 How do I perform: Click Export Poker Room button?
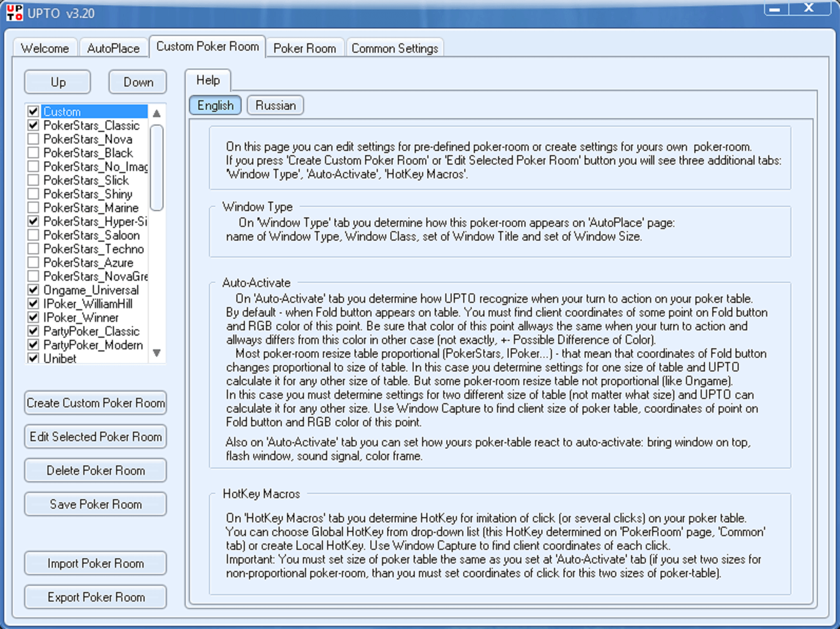click(x=96, y=597)
